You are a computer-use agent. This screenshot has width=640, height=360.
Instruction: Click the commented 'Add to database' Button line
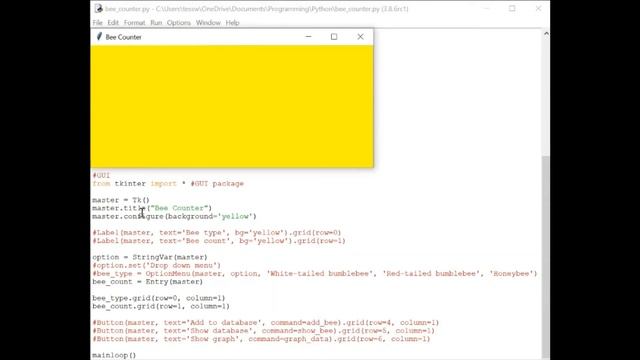point(266,322)
